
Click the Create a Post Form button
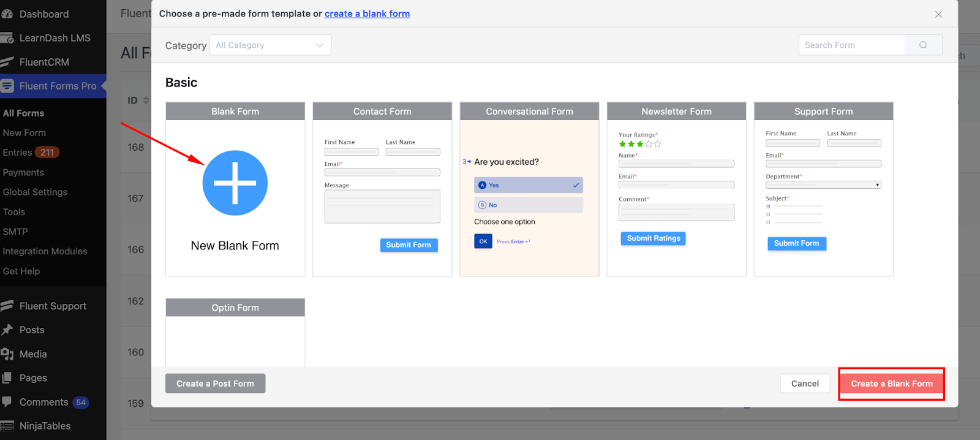coord(215,384)
